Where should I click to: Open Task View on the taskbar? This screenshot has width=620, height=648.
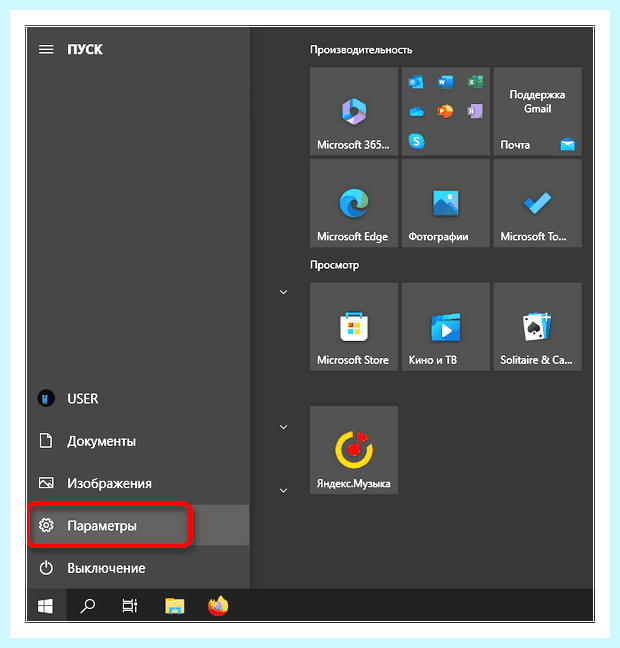[130, 606]
